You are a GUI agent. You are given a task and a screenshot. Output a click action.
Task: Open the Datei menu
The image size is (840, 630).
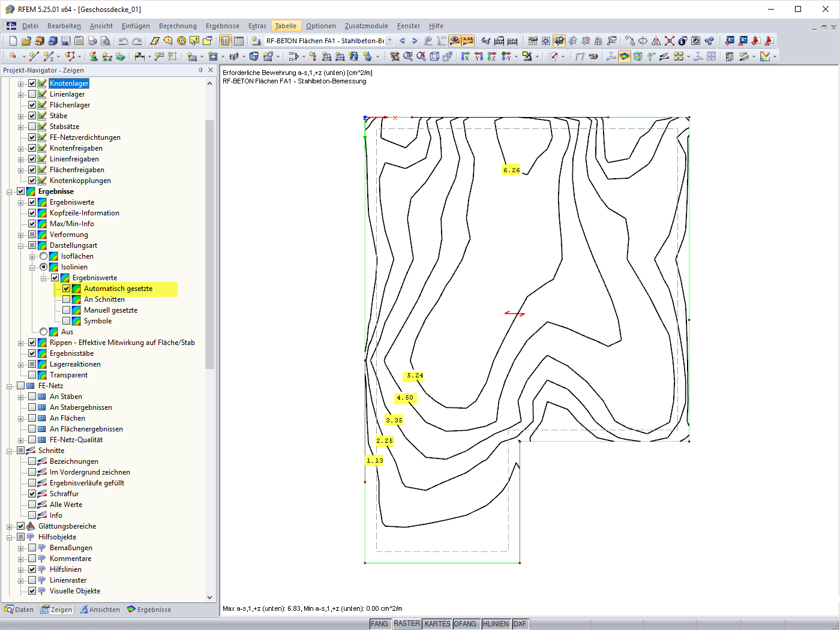click(x=30, y=26)
